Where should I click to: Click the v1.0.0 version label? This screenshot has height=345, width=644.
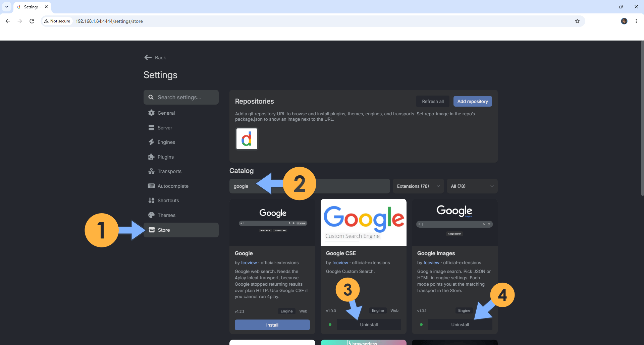[331, 311]
